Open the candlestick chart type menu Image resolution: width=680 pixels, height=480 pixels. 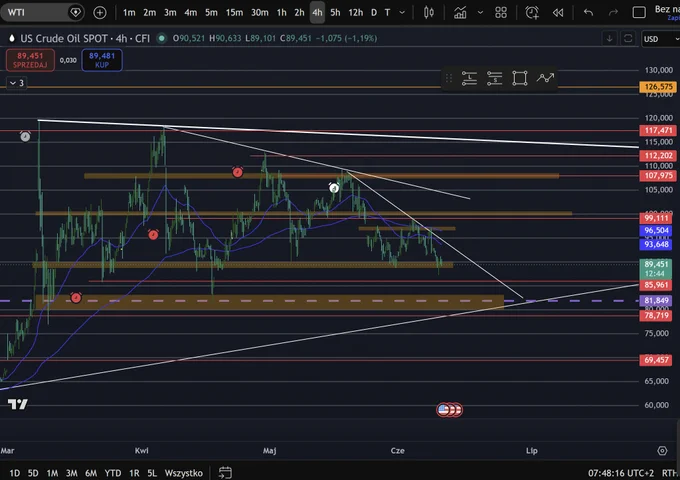click(x=428, y=13)
